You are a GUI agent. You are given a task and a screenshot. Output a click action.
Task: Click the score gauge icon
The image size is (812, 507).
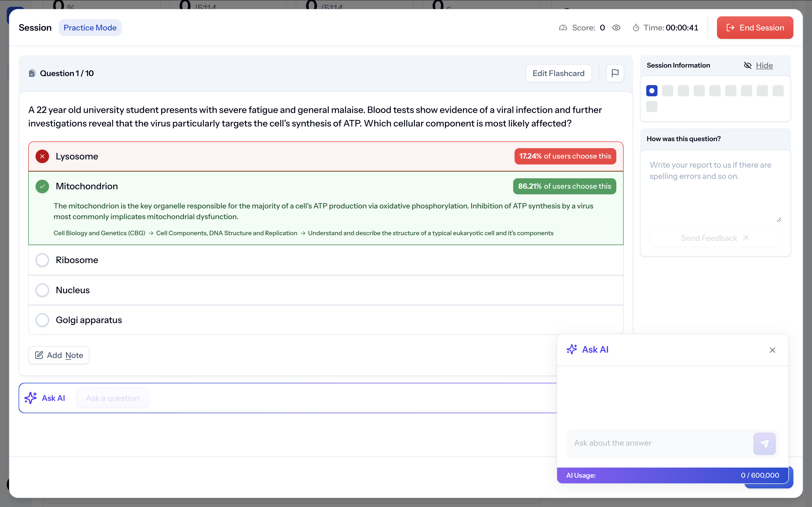pos(563,28)
